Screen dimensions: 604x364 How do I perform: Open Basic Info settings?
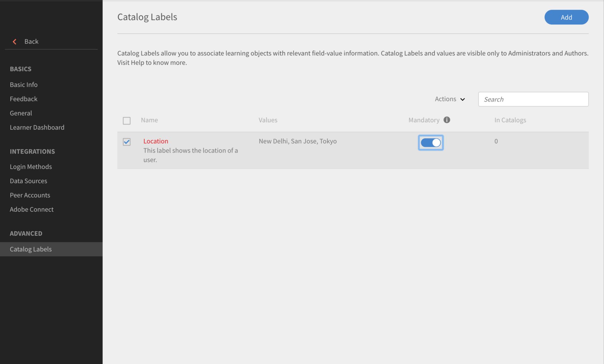pyautogui.click(x=24, y=85)
